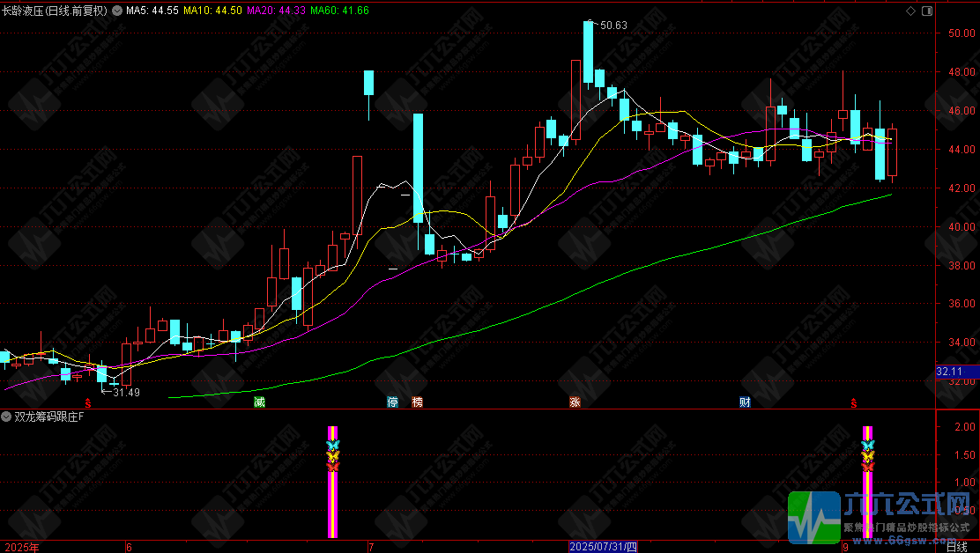Click the cyan butterfly signal in June
The height and width of the screenshot is (553, 980).
332,445
